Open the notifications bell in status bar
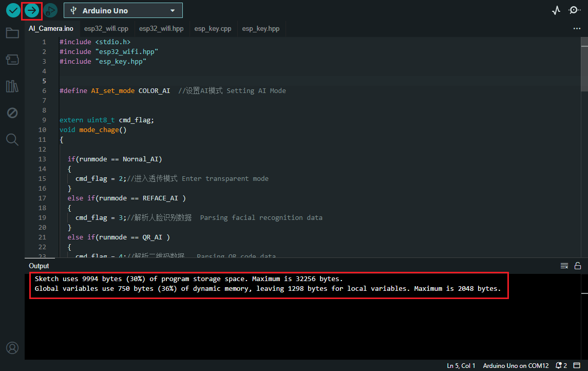 click(561, 365)
